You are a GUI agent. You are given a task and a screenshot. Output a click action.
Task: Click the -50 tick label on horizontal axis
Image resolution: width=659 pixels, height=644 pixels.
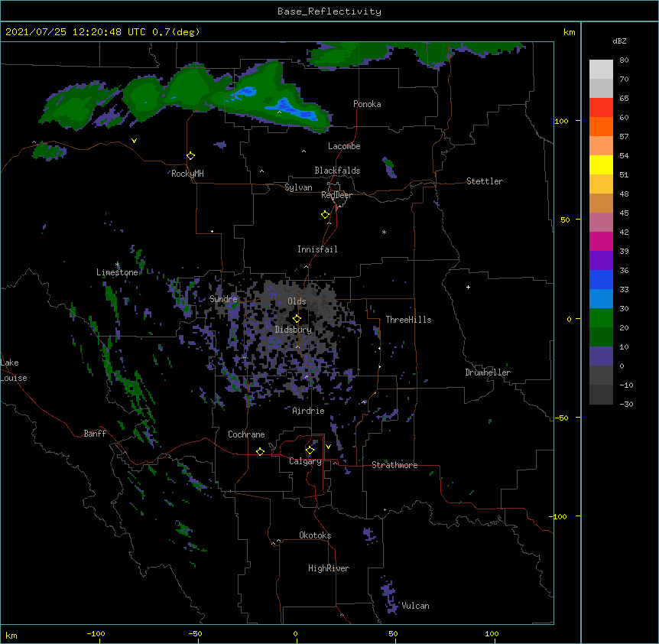pos(195,633)
